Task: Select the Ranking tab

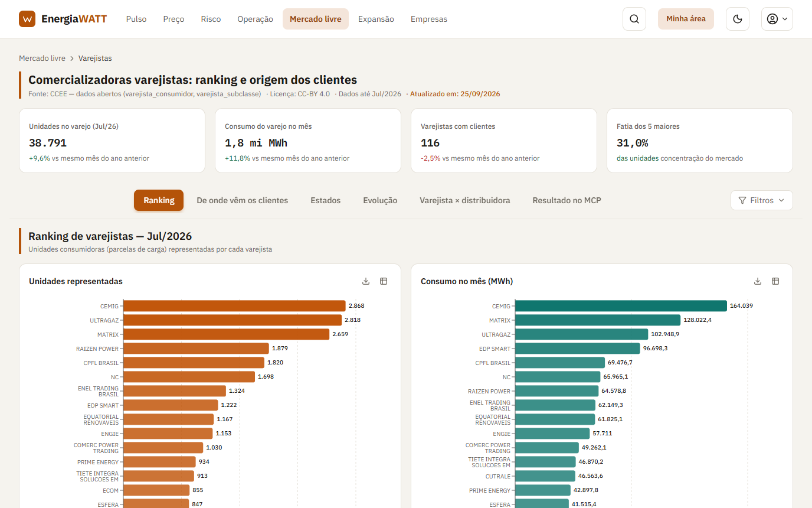Action: tap(159, 200)
